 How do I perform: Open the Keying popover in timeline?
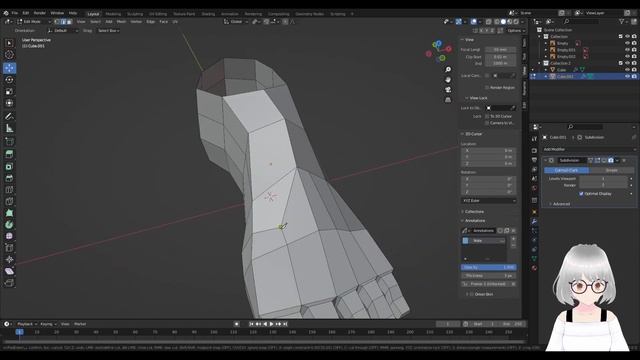point(48,324)
